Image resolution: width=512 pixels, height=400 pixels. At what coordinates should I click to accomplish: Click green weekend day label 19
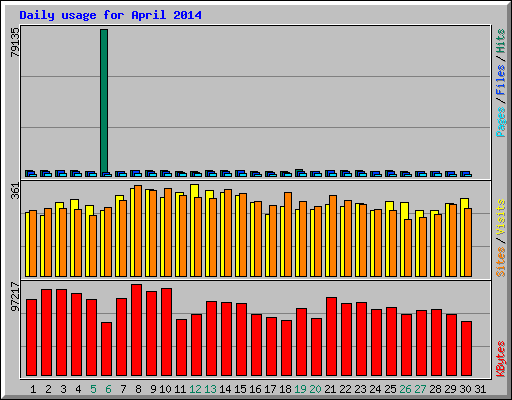(300, 389)
